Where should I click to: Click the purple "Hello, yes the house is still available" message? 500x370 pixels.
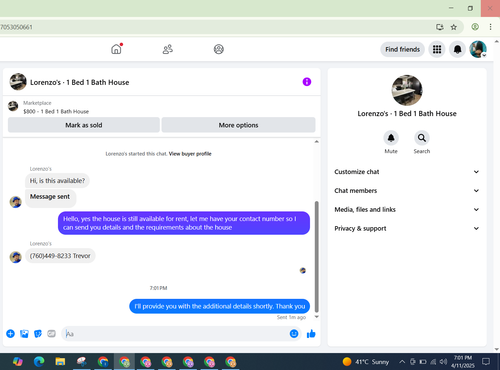coord(184,223)
